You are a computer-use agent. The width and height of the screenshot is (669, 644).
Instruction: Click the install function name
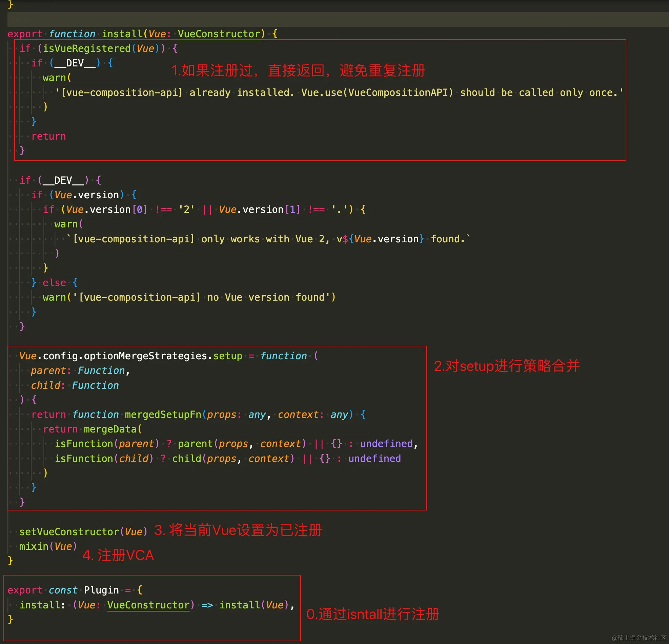click(122, 34)
